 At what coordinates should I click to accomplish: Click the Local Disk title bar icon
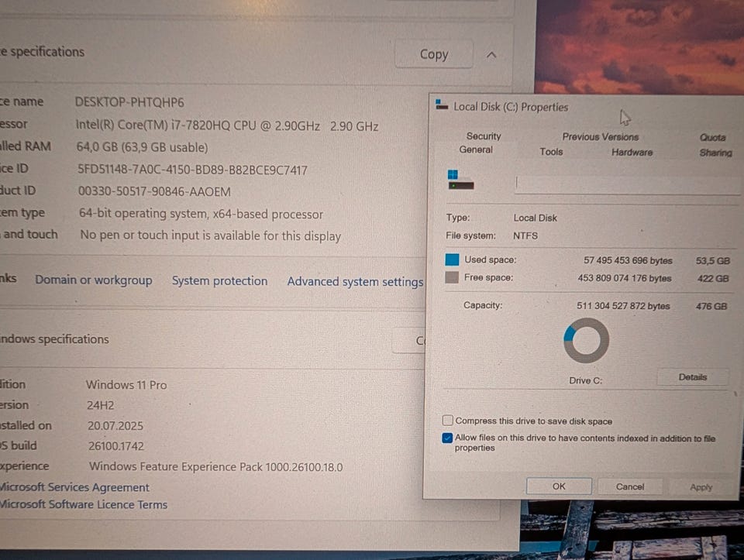[x=442, y=105]
